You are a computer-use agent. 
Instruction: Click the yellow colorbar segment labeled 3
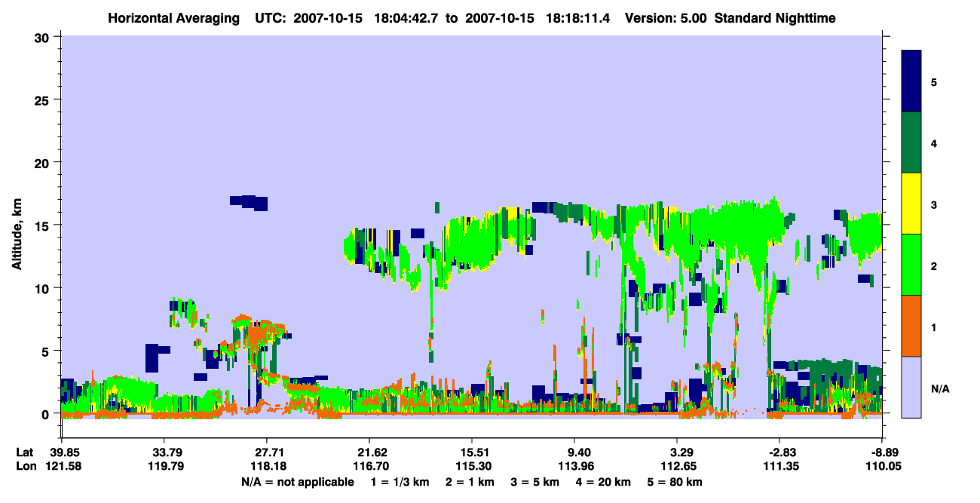click(x=911, y=204)
